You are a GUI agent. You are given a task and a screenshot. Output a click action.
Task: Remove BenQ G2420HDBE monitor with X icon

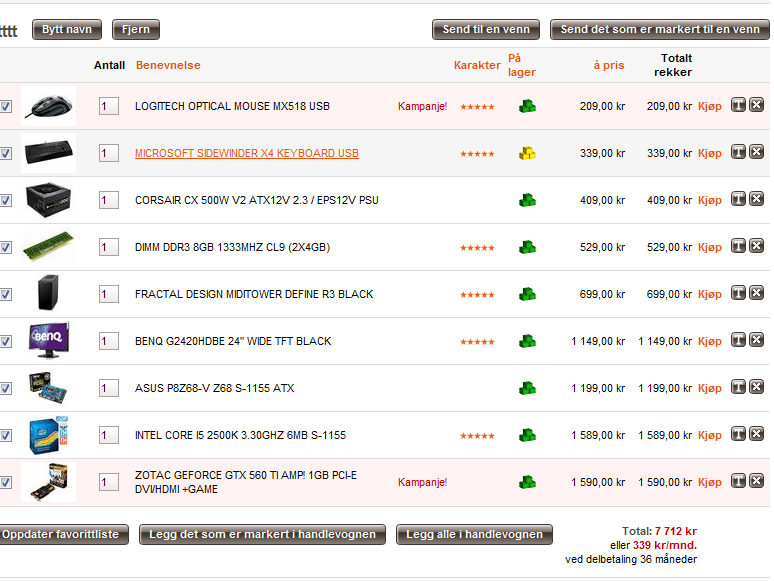tap(756, 340)
